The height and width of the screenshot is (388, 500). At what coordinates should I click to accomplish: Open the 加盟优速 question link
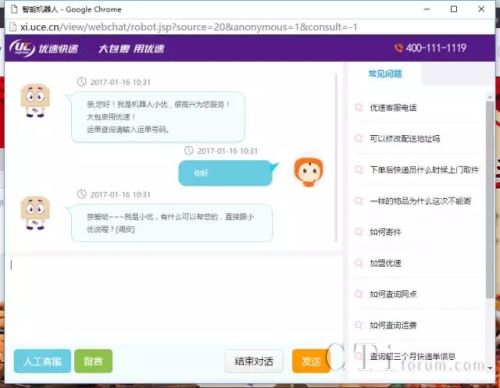tap(385, 263)
